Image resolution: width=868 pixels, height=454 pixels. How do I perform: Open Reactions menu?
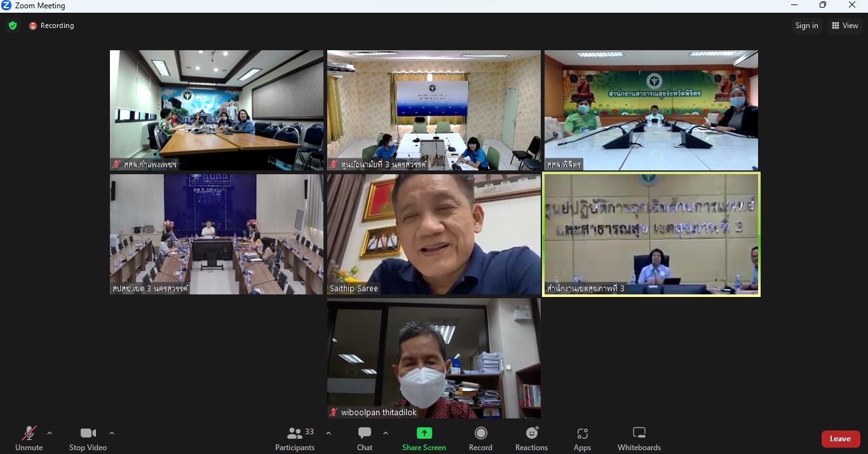click(532, 438)
